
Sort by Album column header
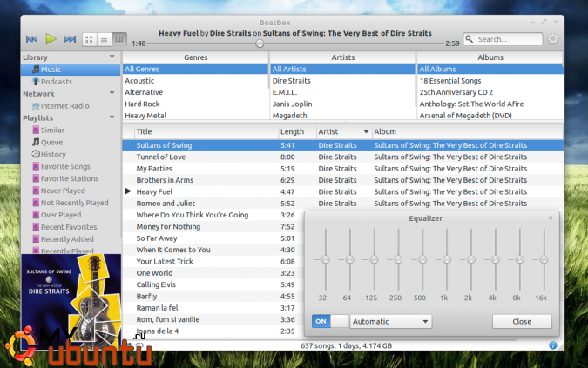tap(468, 131)
